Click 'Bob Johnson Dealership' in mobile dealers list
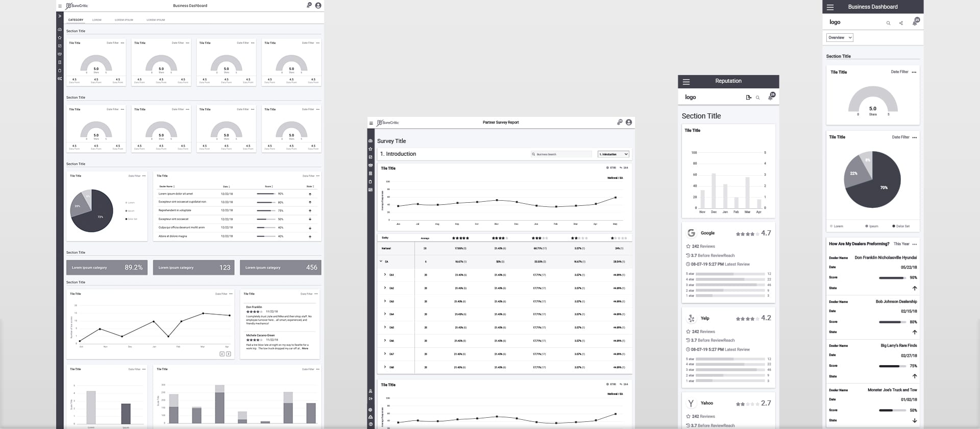This screenshot has height=429, width=980. [x=896, y=302]
